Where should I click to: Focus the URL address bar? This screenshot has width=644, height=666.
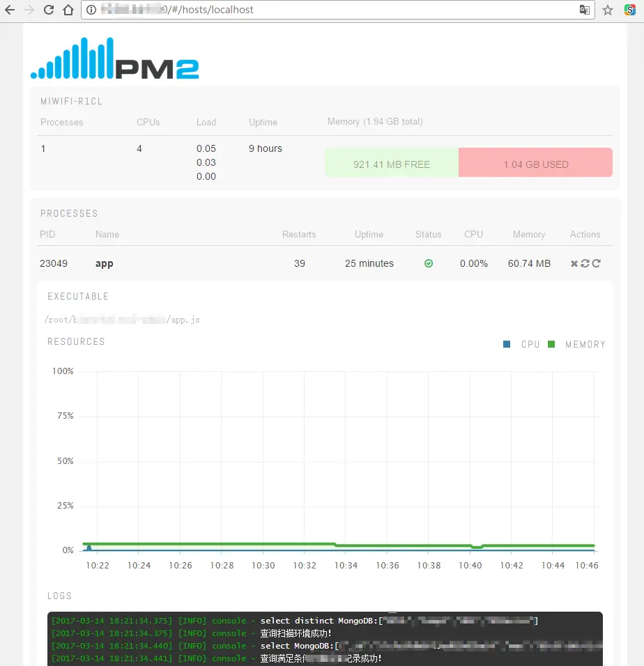point(338,10)
